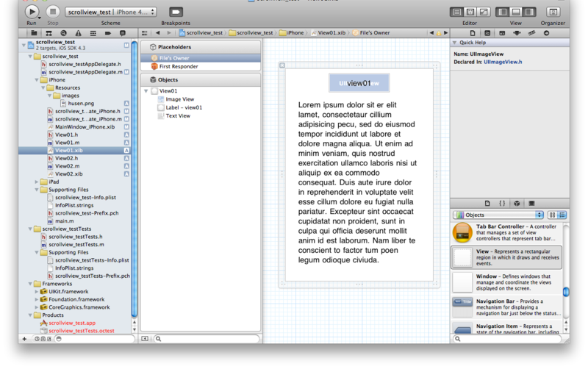The width and height of the screenshot is (588, 369).
Task: Select the Navigation Bar library object
Action: coord(506,307)
